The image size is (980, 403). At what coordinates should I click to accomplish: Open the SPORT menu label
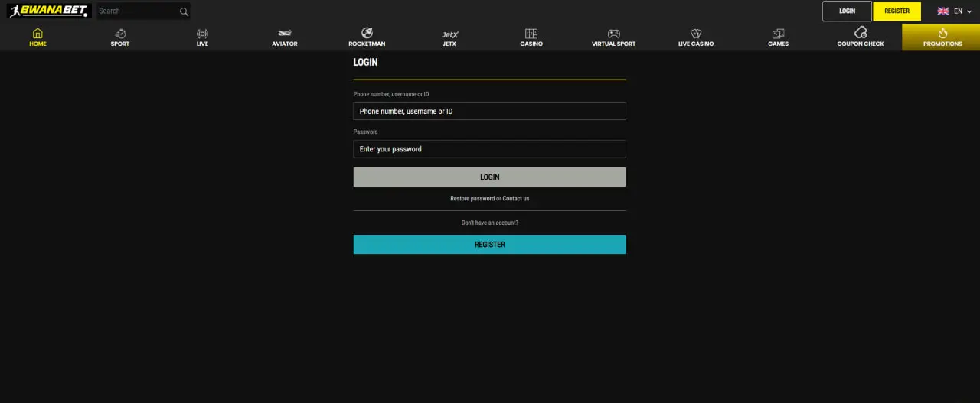coord(120,44)
